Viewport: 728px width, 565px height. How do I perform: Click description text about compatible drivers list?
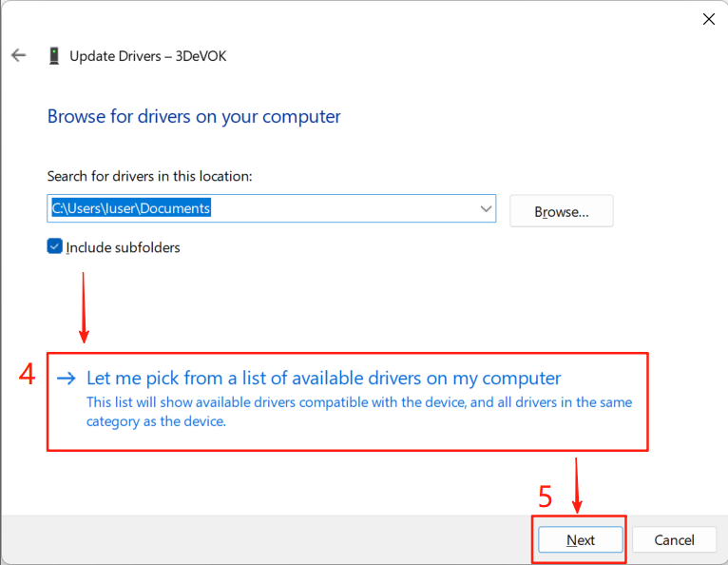359,412
